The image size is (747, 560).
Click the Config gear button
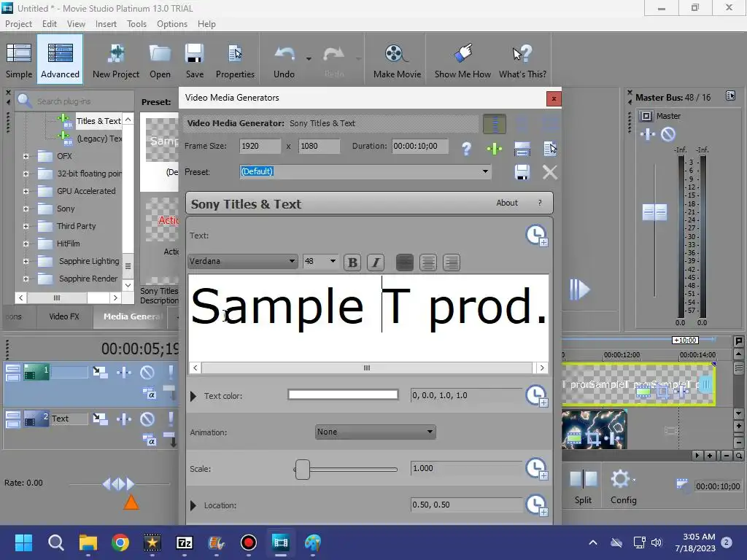click(x=623, y=486)
